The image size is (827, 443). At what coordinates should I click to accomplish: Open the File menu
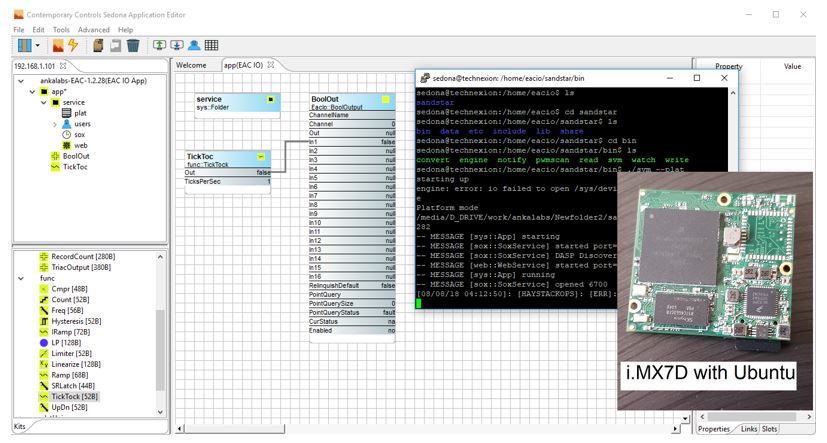point(19,30)
